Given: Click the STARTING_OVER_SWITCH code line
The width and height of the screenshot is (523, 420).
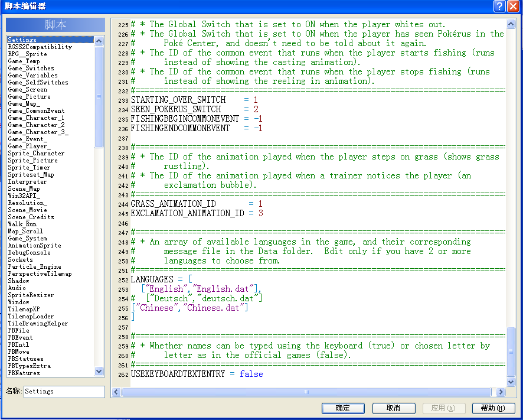Looking at the screenshot, I should coord(194,100).
